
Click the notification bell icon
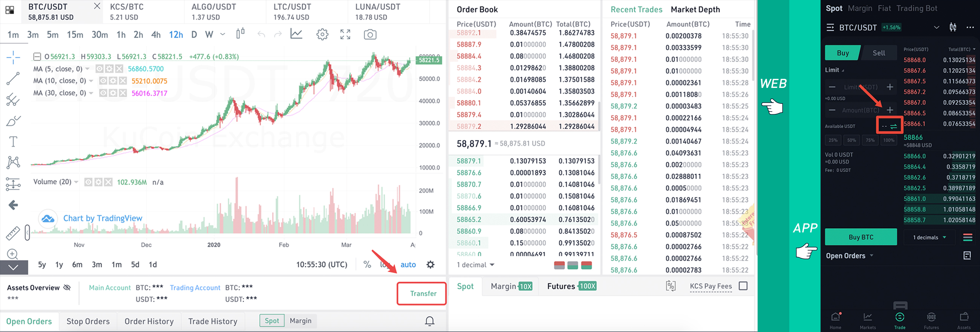pyautogui.click(x=430, y=321)
